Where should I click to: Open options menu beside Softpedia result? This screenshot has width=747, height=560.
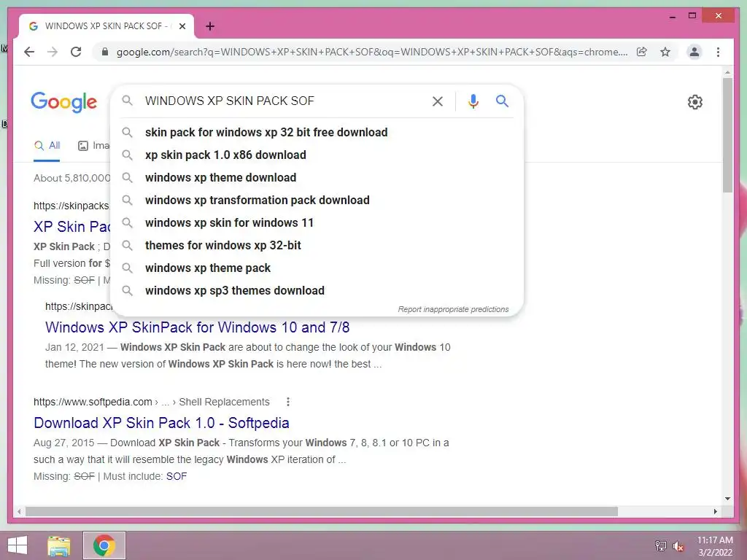click(287, 402)
